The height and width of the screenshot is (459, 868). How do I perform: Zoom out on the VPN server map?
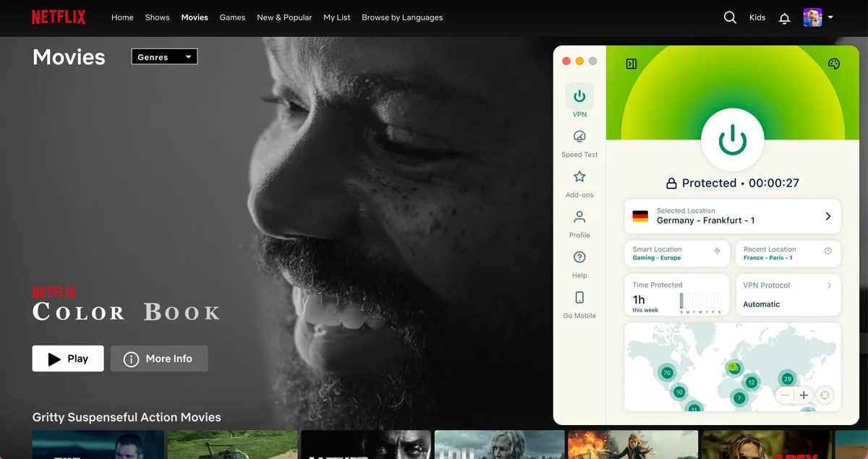(785, 395)
